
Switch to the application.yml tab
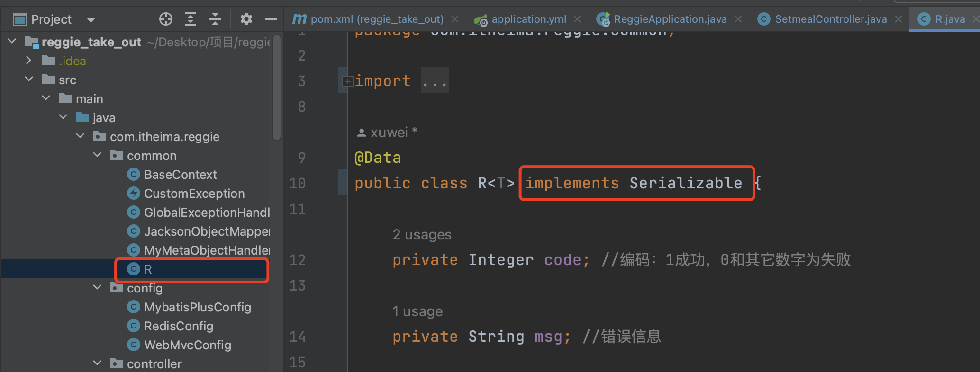pos(528,19)
